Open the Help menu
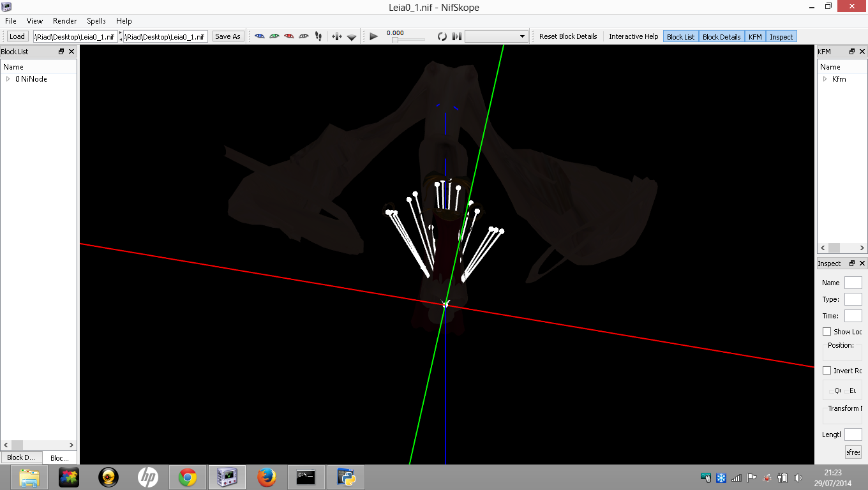 124,21
